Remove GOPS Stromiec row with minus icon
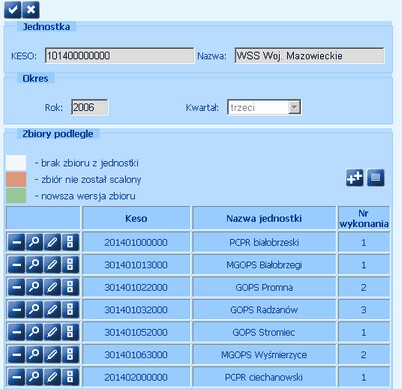Screen dimensions: 402x389 coord(16,332)
